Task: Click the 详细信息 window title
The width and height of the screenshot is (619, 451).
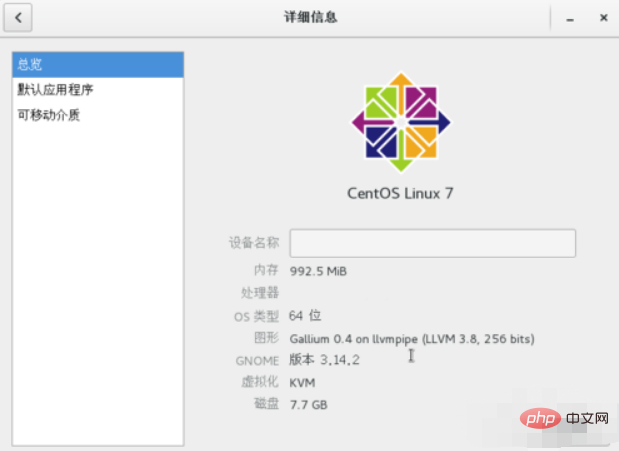Action: (x=311, y=17)
